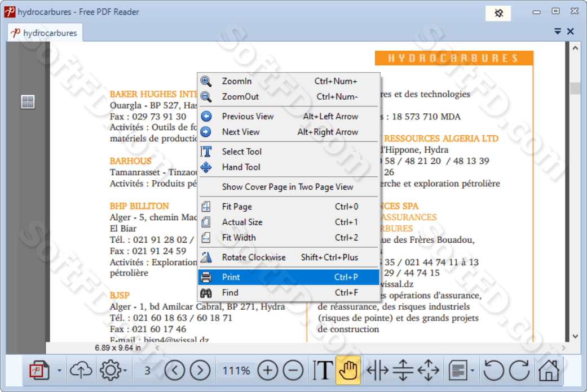Open the settings gear icon
587x392 pixels.
[x=110, y=370]
